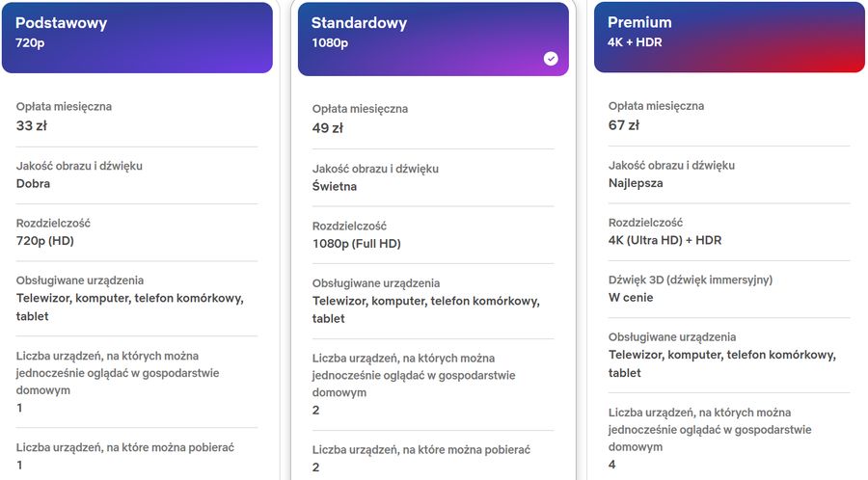Click the selected checkmark on Standardowy plan
Viewport: 868px width, 480px height.
[551, 59]
